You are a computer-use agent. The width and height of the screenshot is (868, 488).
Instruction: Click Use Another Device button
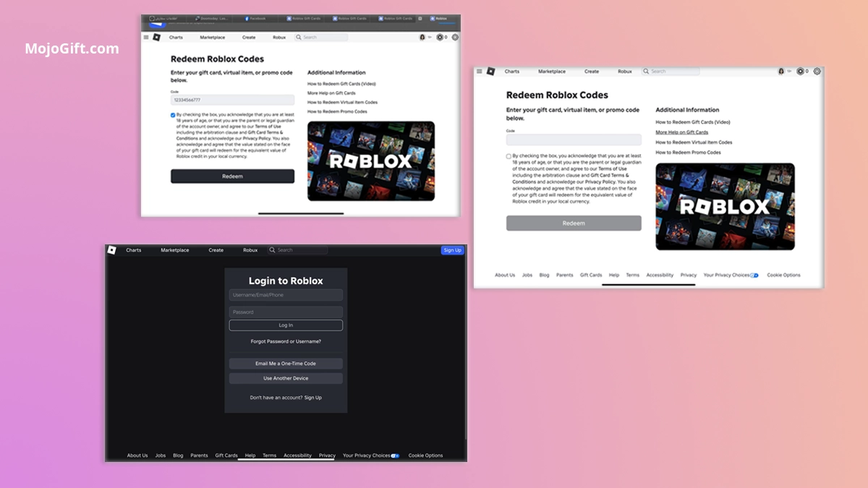pyautogui.click(x=286, y=378)
